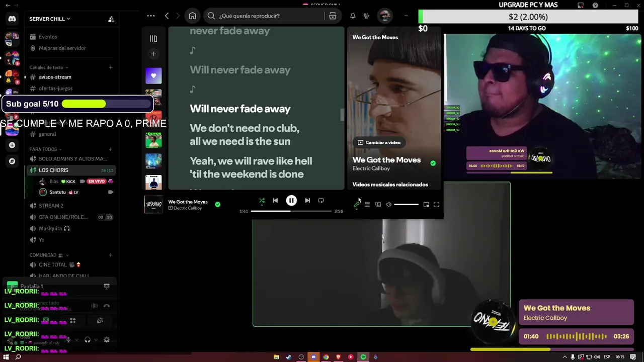644x362 pixels.
Task: Mute Spotify volume speaker icon
Action: tap(388, 205)
